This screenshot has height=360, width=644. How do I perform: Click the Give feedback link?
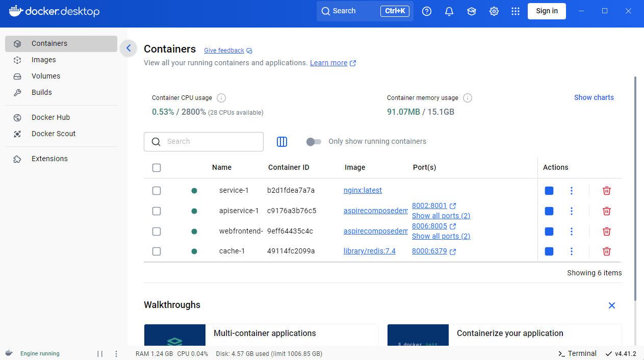click(x=228, y=50)
